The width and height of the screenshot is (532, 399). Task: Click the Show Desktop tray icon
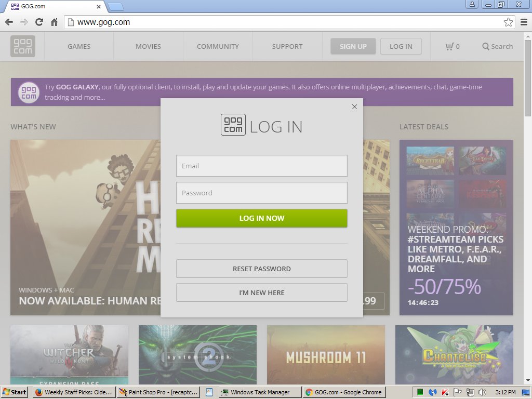526,393
